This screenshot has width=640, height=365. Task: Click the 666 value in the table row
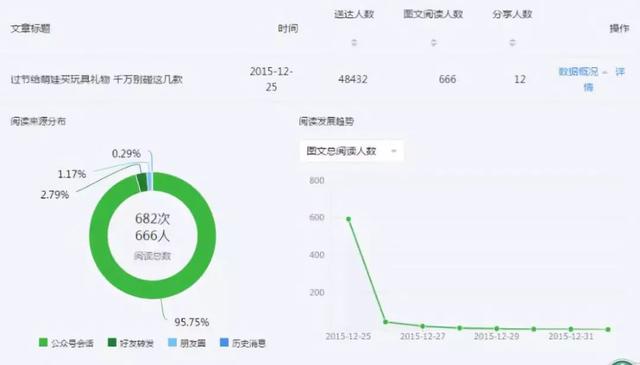click(447, 79)
